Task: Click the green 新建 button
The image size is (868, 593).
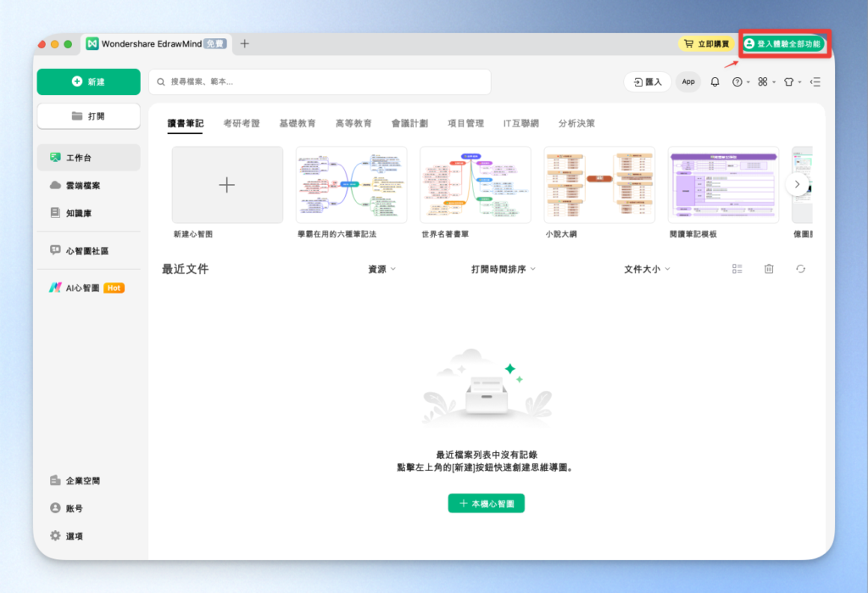Action: point(88,81)
